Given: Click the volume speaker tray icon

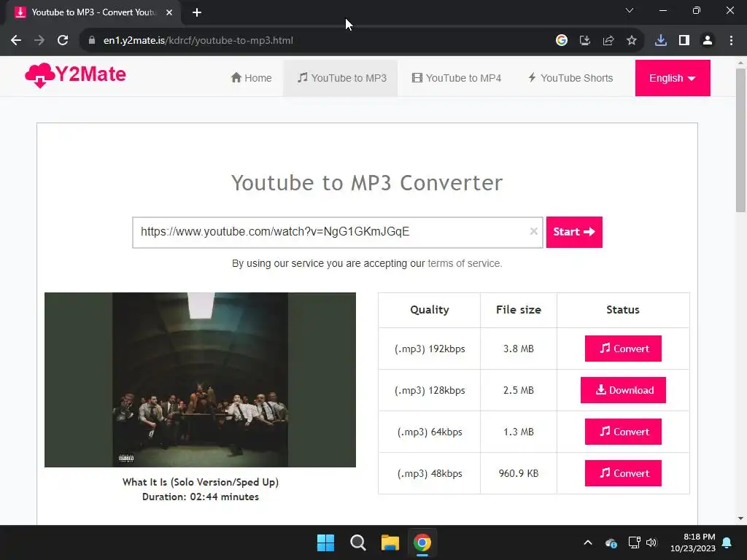Looking at the screenshot, I should tap(651, 542).
